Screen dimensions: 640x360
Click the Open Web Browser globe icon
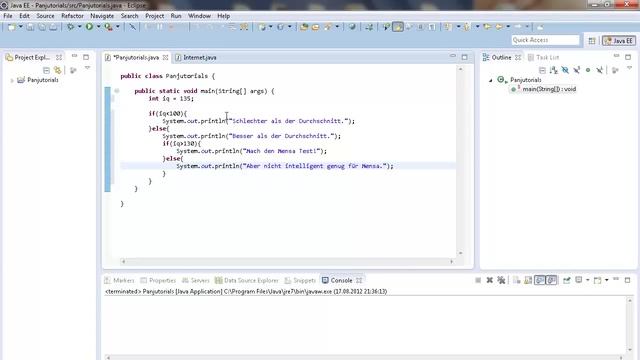(x=352, y=27)
